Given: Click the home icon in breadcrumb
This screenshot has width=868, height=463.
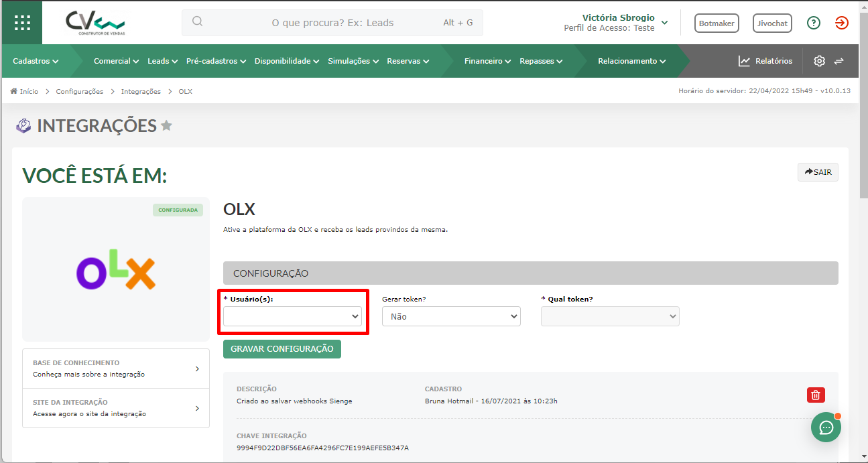Looking at the screenshot, I should (13, 91).
